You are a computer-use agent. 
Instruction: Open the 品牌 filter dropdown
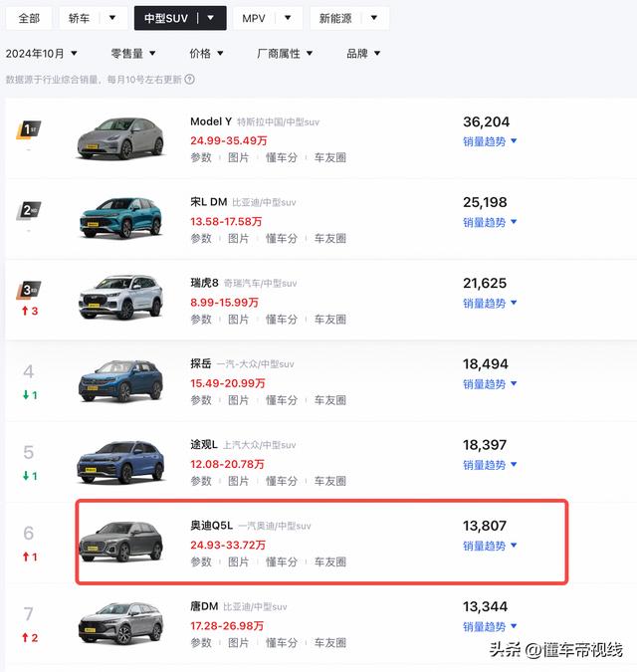coord(363,54)
